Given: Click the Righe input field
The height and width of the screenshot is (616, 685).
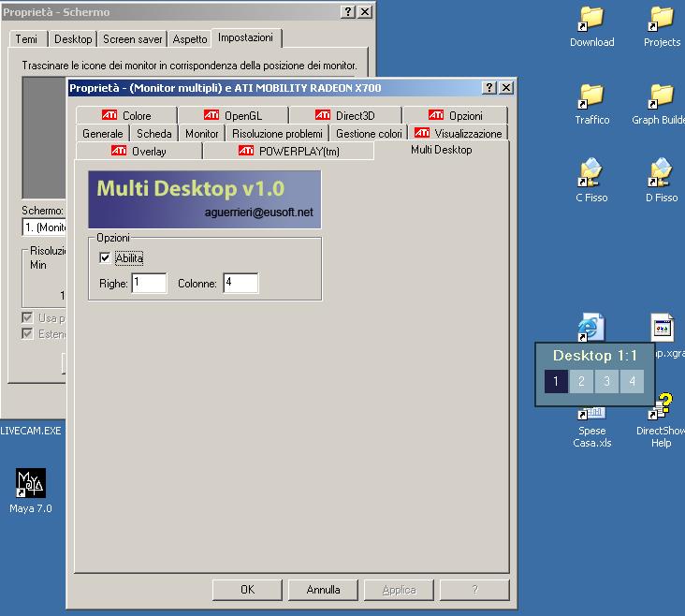Looking at the screenshot, I should (149, 283).
